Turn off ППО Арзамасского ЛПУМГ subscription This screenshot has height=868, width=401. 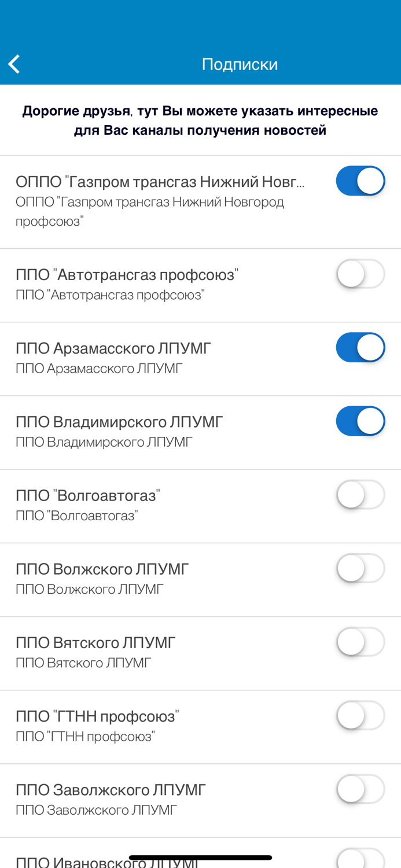coord(360,347)
